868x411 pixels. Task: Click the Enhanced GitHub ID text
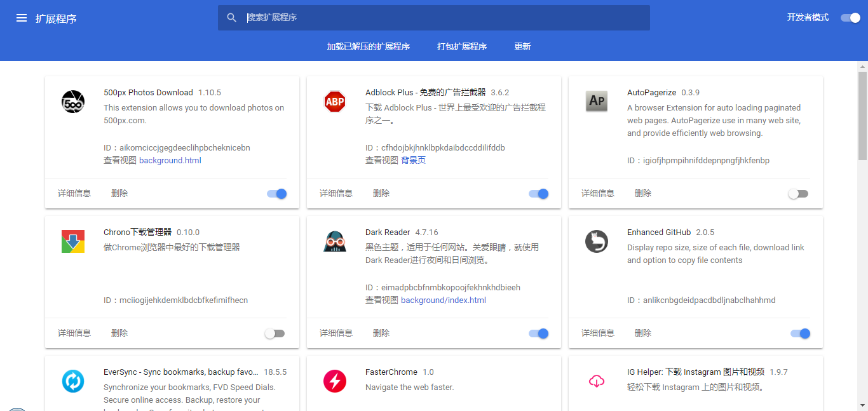(x=702, y=300)
